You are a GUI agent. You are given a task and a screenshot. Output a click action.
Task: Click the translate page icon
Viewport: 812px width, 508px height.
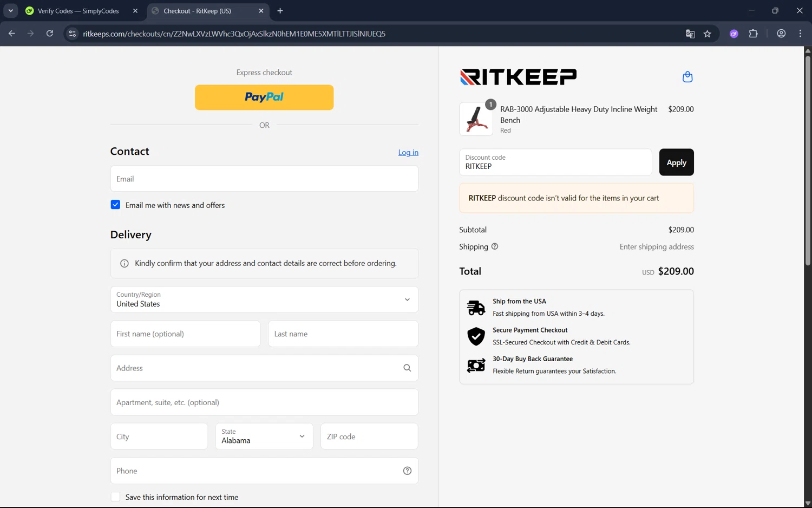pyautogui.click(x=690, y=34)
